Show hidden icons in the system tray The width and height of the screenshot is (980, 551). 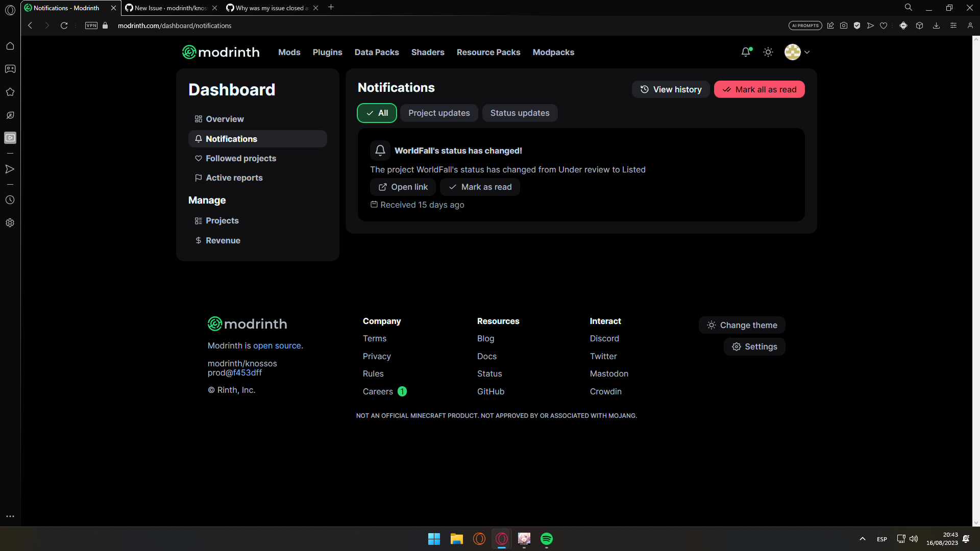(863, 539)
